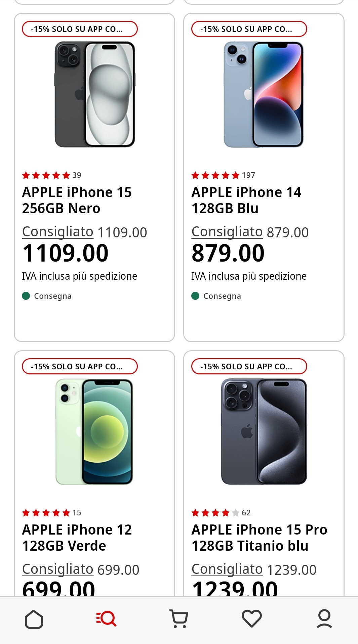Image resolution: width=358 pixels, height=644 pixels.
Task: Tap Consigliato link for iPhone 14 price
Action: 227,232
